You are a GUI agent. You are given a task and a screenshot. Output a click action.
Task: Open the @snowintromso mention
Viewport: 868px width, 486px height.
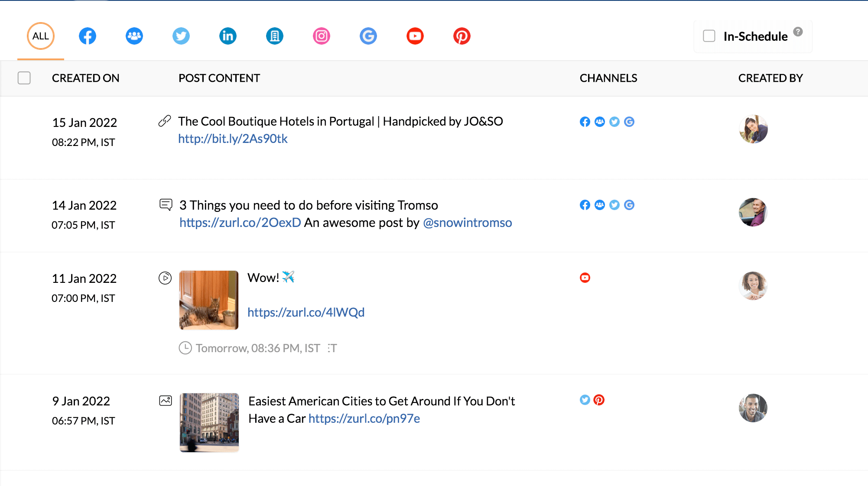468,223
